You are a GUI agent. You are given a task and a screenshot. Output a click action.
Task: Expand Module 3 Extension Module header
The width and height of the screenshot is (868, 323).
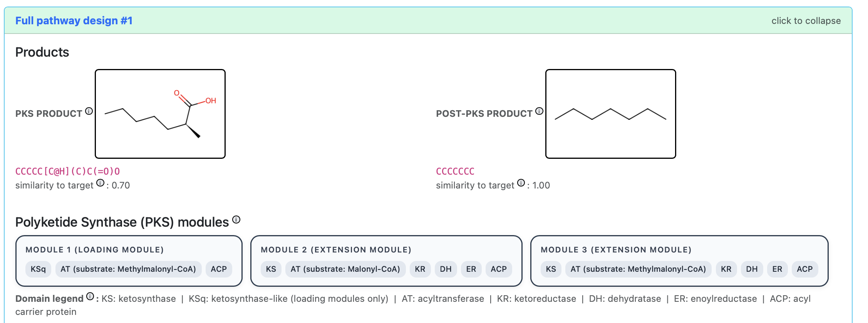pyautogui.click(x=616, y=249)
